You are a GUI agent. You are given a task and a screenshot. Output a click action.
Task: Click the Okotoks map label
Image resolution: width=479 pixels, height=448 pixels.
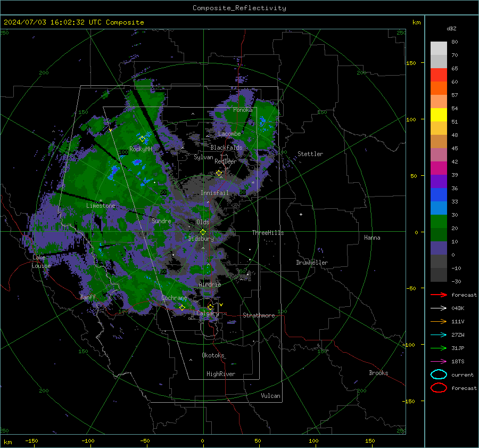click(213, 355)
